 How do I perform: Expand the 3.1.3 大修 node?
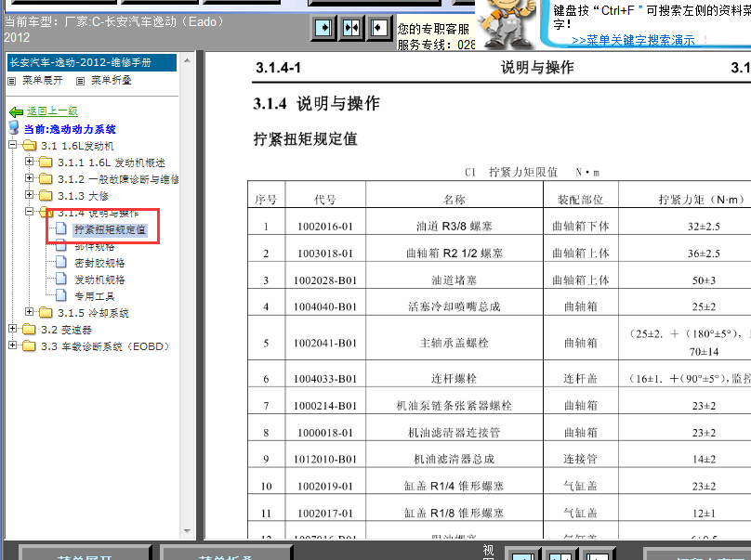click(29, 195)
